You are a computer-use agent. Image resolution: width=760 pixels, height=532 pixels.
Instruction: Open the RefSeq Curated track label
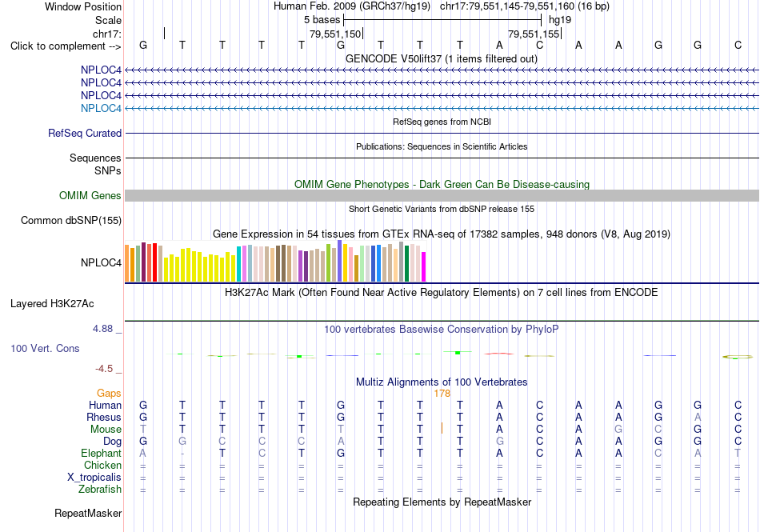(84, 133)
